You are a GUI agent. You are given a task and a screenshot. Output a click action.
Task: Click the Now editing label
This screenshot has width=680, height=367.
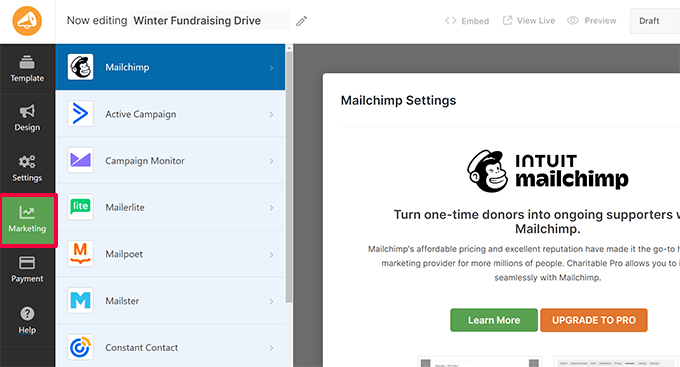coord(97,20)
